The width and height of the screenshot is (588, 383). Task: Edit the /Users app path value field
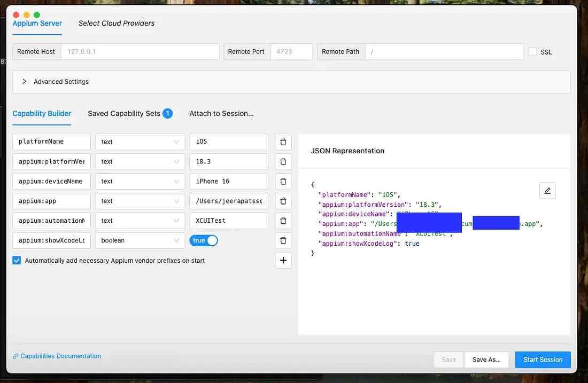click(x=229, y=201)
